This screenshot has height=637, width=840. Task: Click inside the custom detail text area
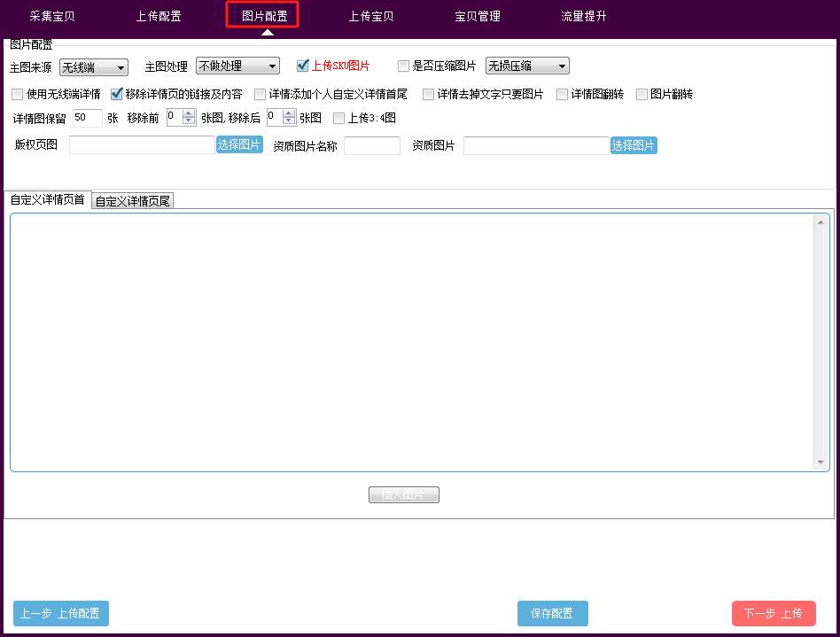click(x=411, y=342)
